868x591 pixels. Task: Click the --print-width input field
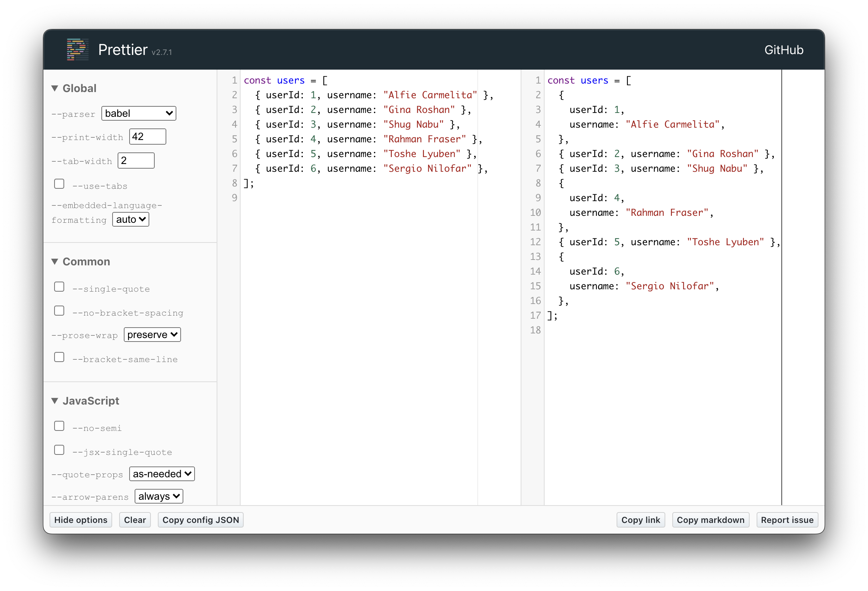(147, 137)
